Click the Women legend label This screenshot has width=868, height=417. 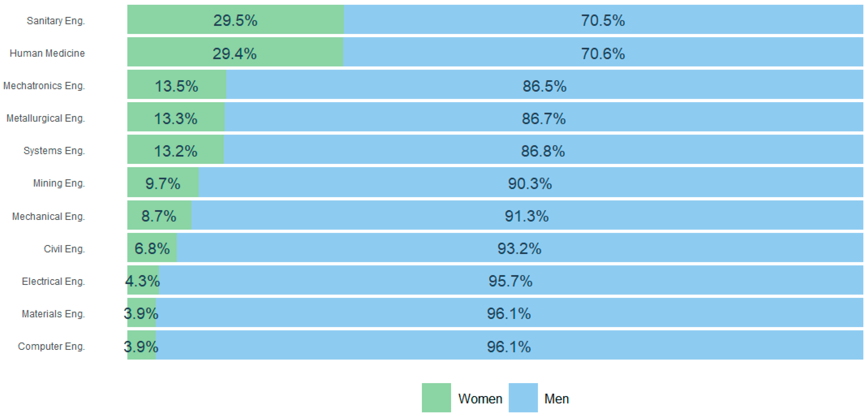pyautogui.click(x=480, y=399)
